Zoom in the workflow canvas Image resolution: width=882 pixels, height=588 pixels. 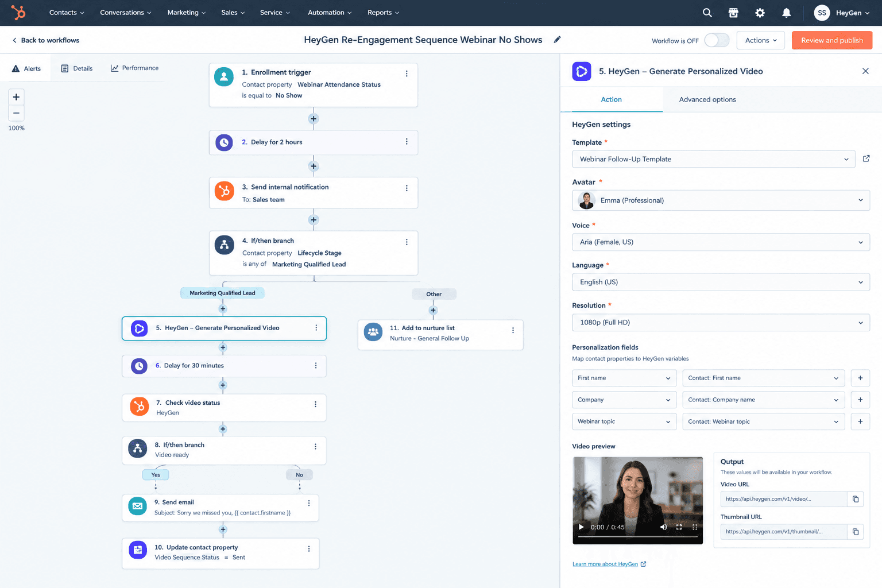[16, 97]
